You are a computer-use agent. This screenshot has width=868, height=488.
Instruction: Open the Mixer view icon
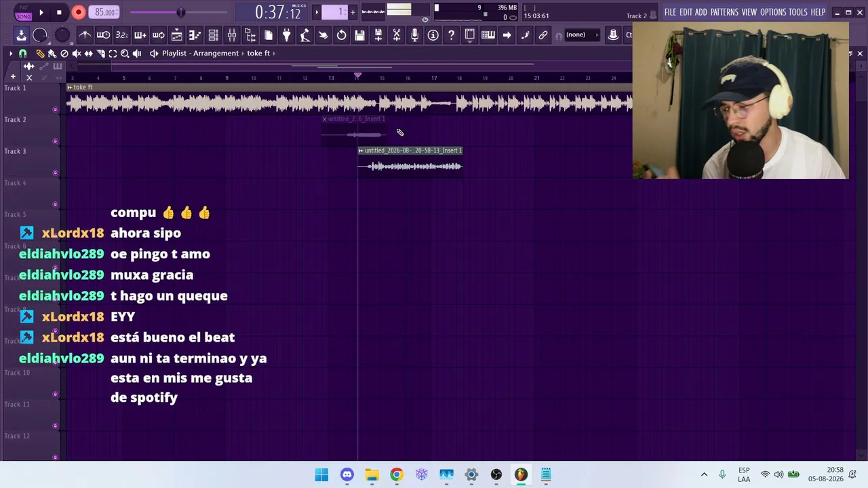coord(232,35)
